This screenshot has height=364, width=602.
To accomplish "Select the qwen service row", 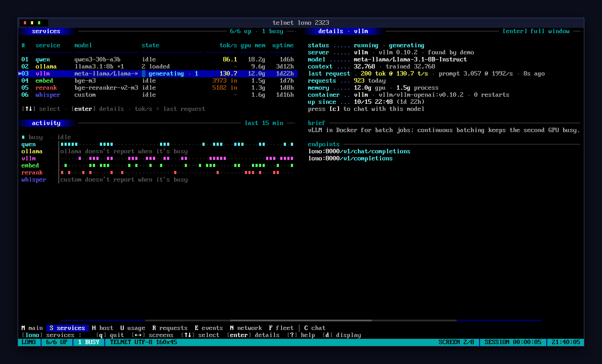I will pos(158,59).
